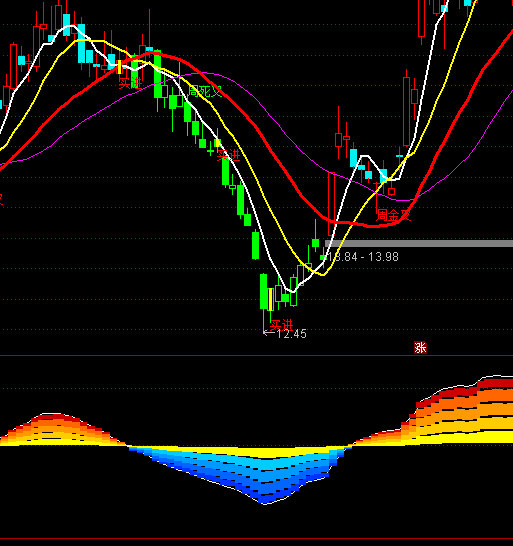Click the red 涨 marker icon
The image size is (513, 546).
pyautogui.click(x=420, y=348)
